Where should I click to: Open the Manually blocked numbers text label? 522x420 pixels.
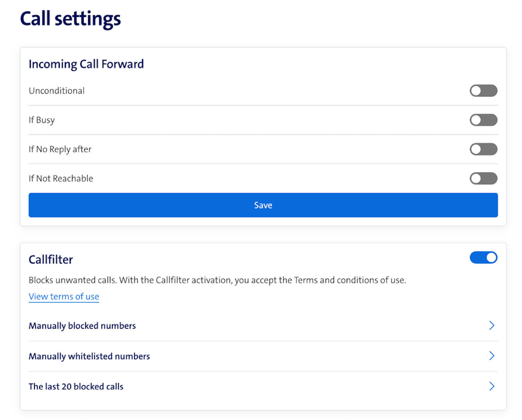[82, 326]
